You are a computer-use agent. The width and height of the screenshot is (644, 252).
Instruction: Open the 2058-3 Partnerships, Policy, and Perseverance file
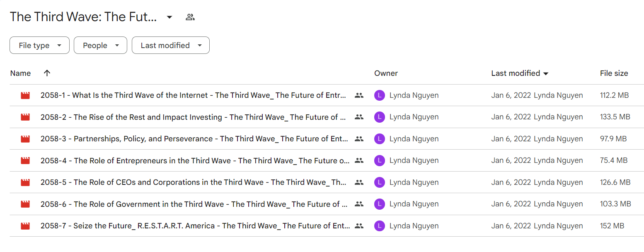tap(194, 139)
